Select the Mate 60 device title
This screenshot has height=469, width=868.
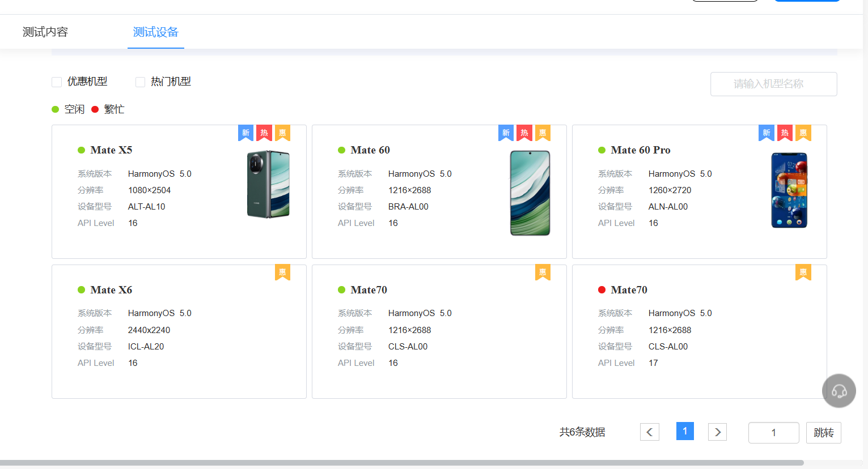click(x=370, y=150)
